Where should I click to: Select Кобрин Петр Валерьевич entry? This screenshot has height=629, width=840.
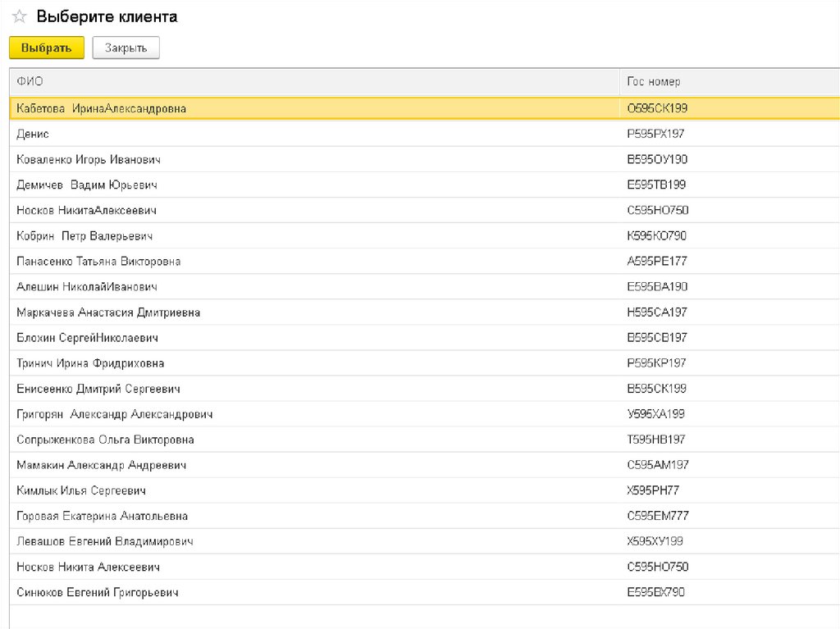coord(84,236)
